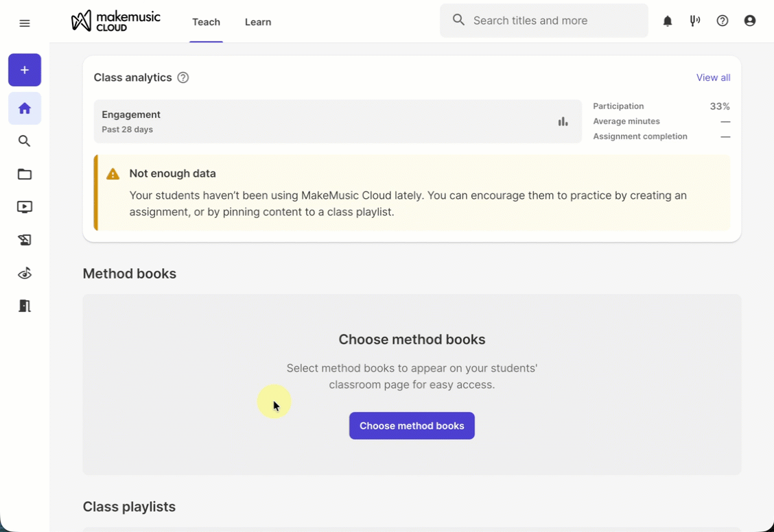Click the View all analytics link
774x532 pixels.
(714, 77)
